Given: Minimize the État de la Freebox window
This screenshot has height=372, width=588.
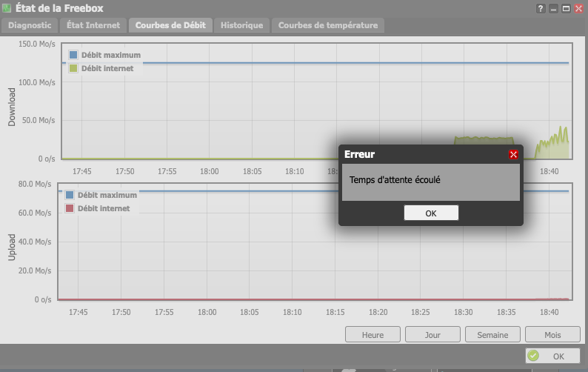Looking at the screenshot, I should pos(553,8).
